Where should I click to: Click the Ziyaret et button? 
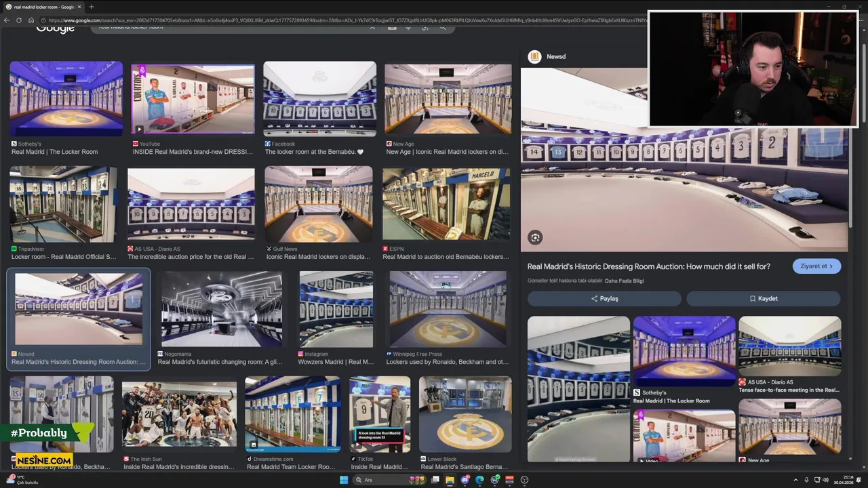[816, 266]
